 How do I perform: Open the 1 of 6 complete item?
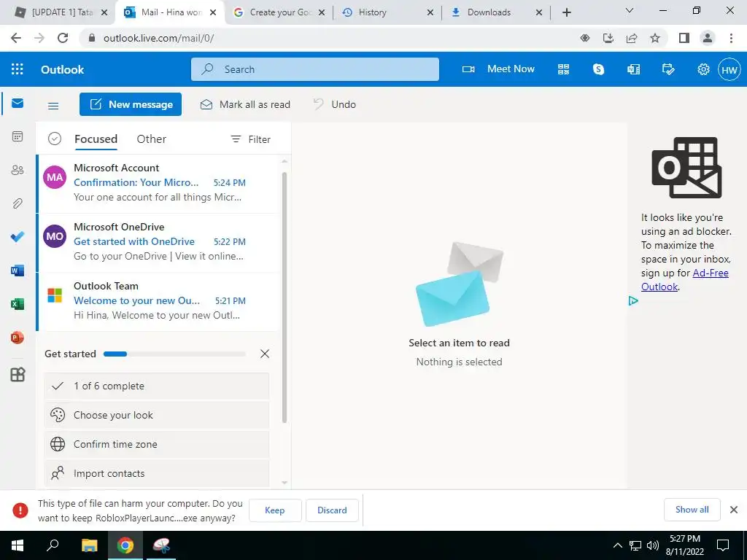point(157,386)
